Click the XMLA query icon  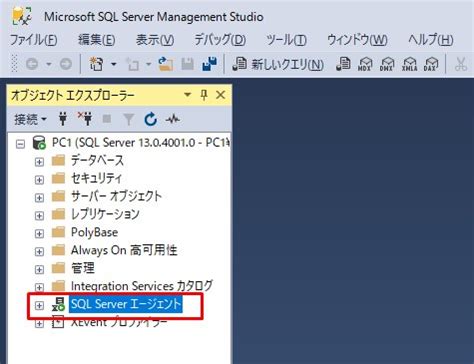(409, 63)
